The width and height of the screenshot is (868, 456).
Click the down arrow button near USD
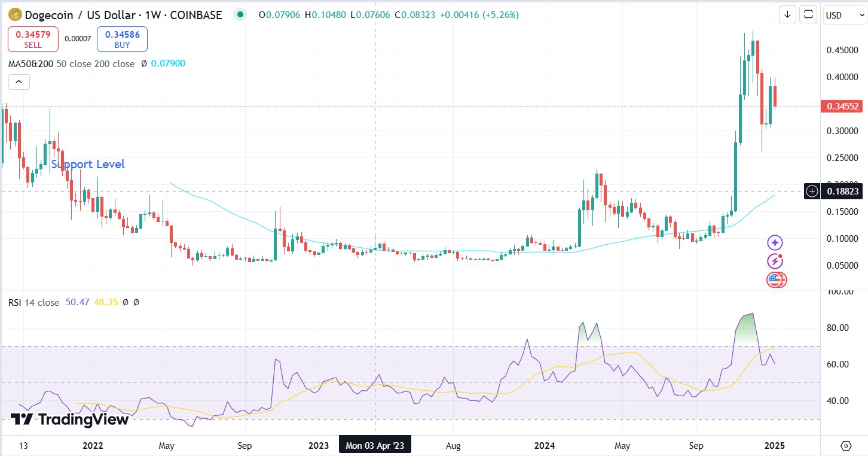tap(788, 14)
